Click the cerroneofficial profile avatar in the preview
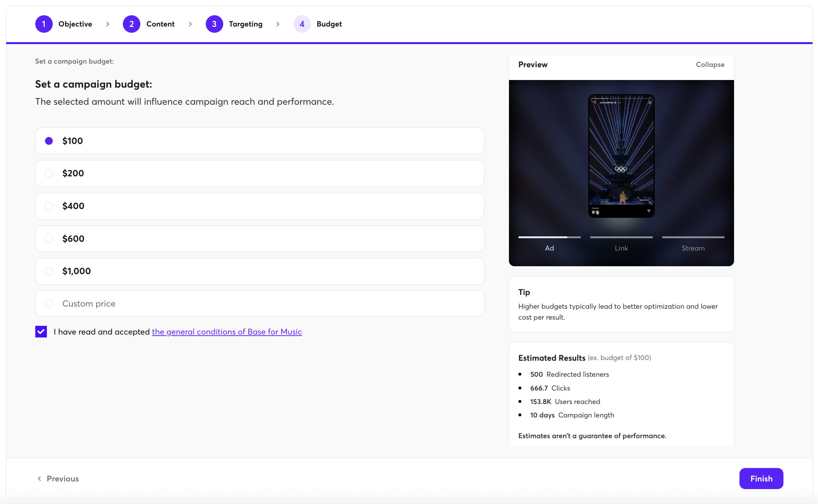Viewport: 818px width, 504px height. coord(595,103)
